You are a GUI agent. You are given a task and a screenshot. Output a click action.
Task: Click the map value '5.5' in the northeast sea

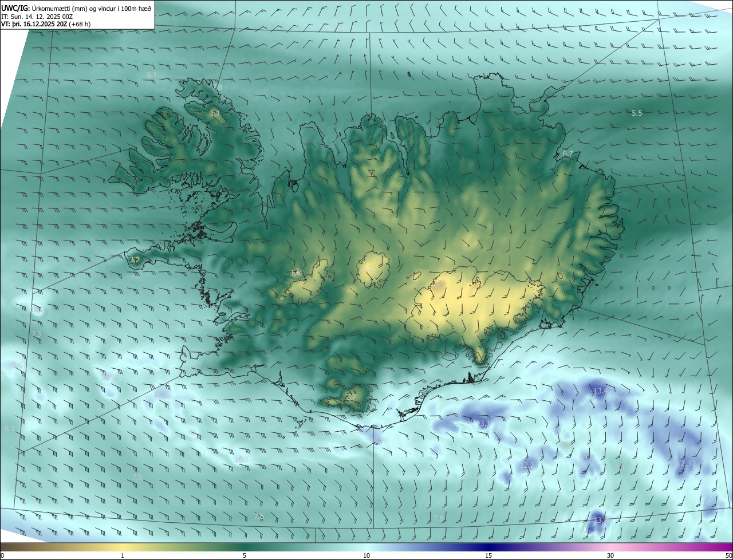637,113
